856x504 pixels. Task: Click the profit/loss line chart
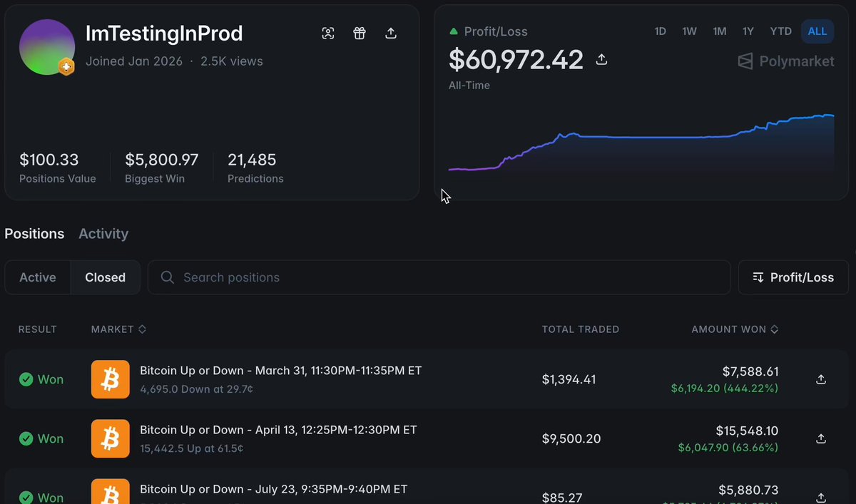641,143
